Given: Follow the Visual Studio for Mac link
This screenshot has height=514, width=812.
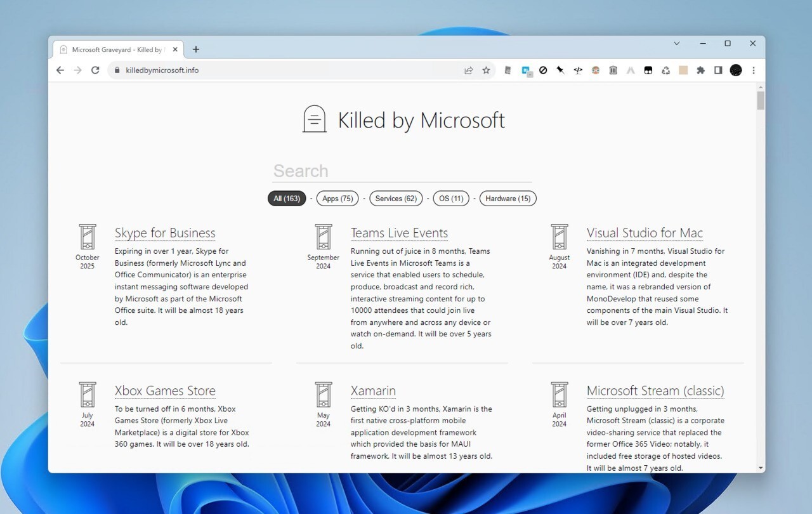Looking at the screenshot, I should tap(645, 233).
